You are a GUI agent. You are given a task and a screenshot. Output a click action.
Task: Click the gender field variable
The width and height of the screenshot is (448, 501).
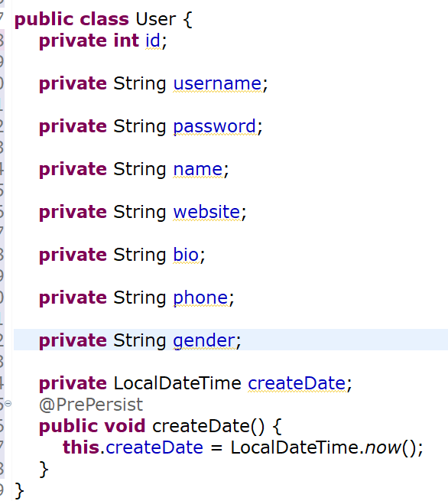click(204, 341)
